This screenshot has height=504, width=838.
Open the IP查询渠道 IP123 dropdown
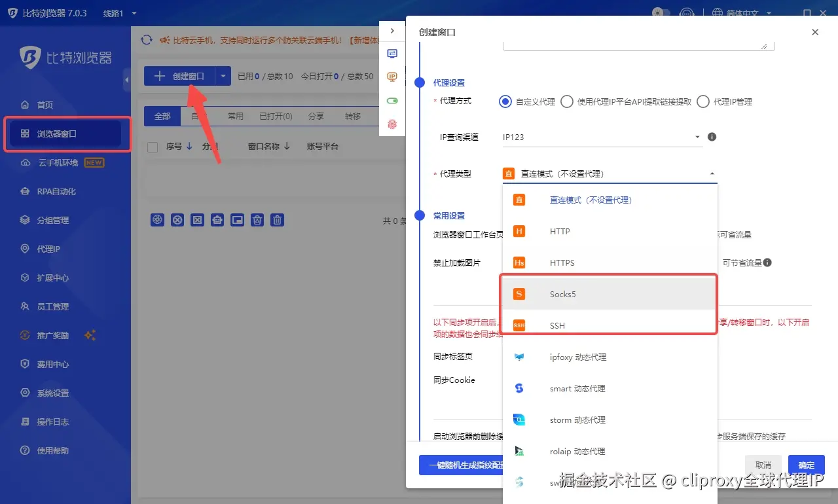[x=602, y=137]
